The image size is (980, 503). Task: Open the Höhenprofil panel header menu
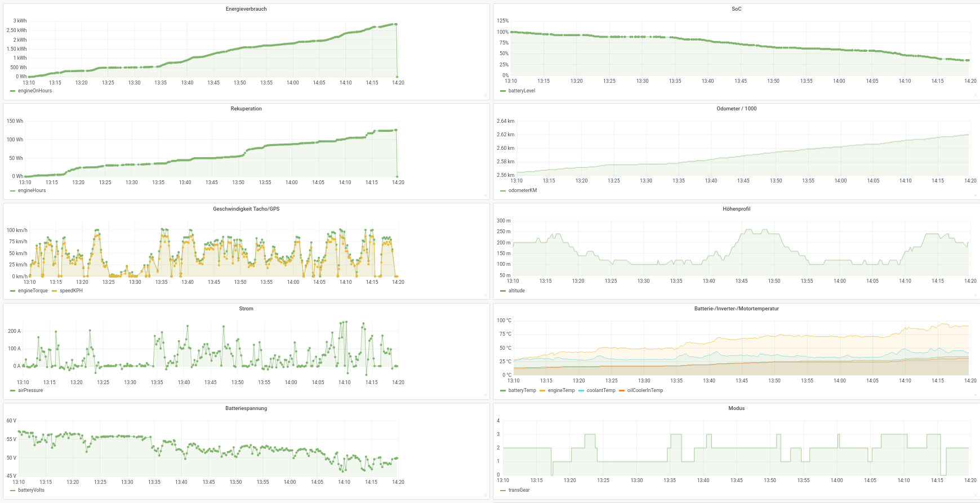point(736,209)
